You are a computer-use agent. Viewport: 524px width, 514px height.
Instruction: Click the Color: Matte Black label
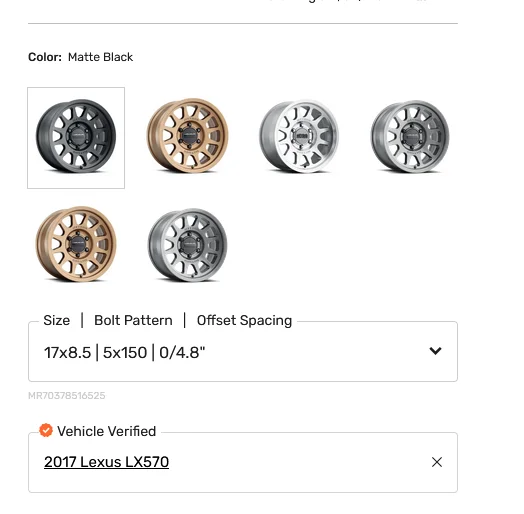(x=81, y=57)
